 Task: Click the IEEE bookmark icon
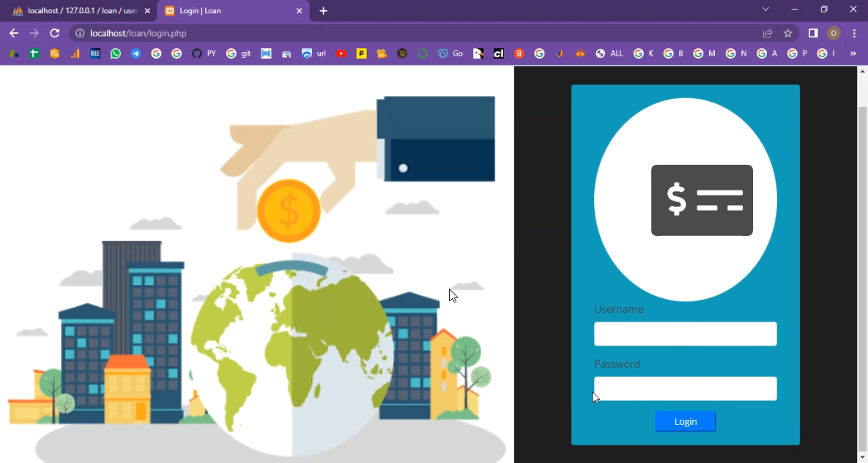tap(95, 53)
